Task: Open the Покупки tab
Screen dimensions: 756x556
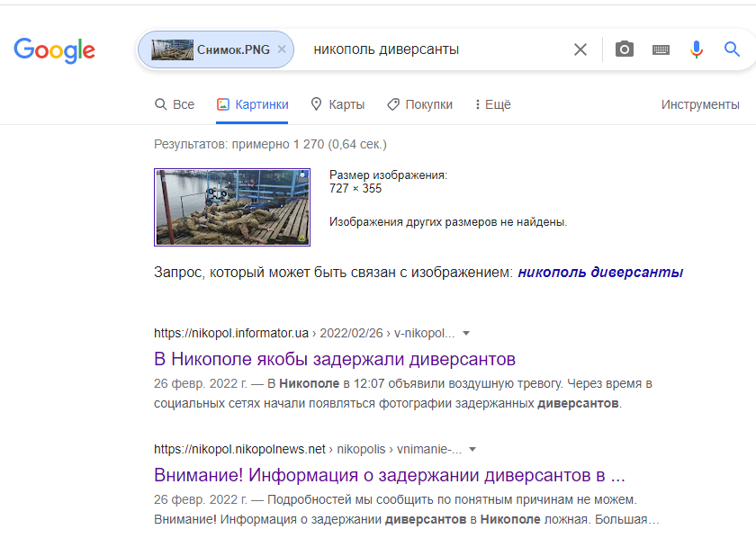Action: [x=420, y=104]
